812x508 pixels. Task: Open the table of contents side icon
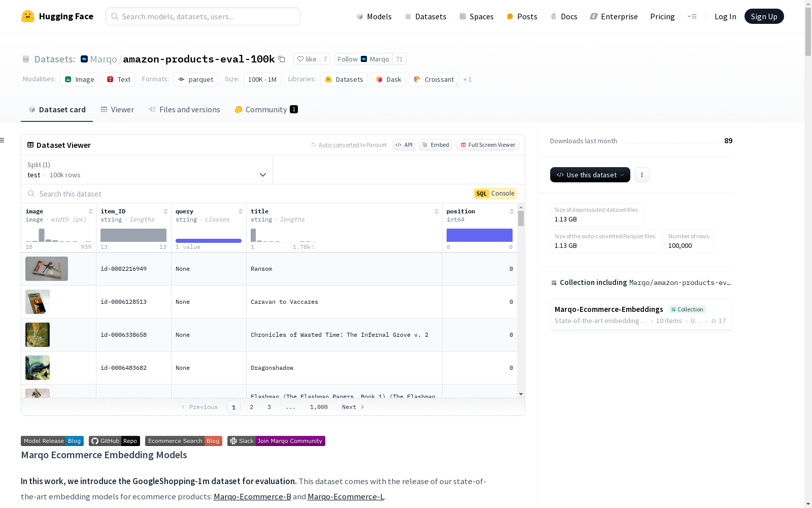pyautogui.click(x=3, y=140)
